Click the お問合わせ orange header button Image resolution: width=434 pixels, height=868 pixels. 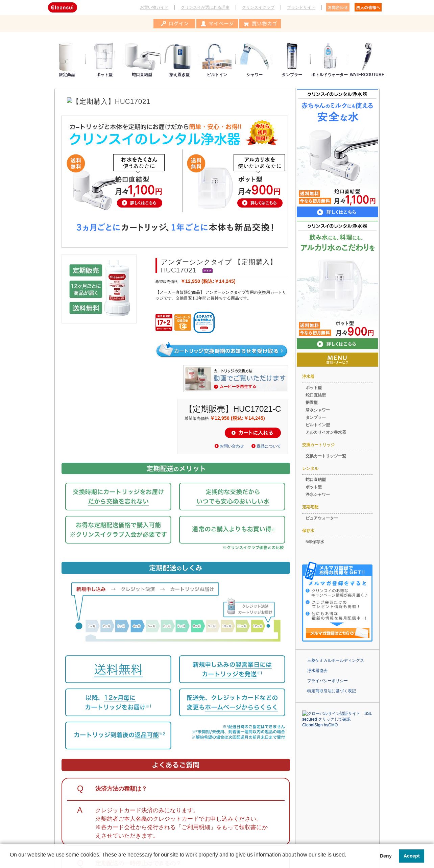(338, 7)
